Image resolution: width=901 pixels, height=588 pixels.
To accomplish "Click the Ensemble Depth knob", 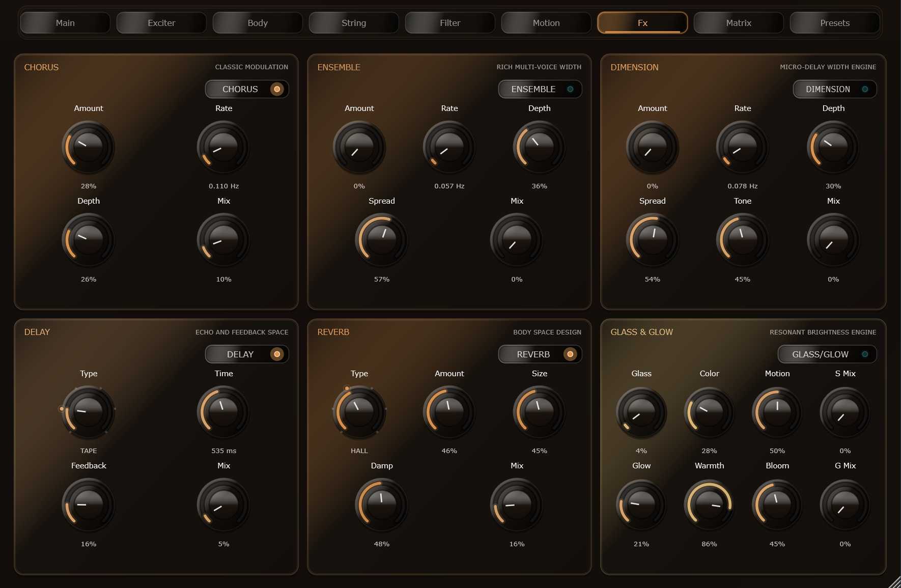I will point(540,147).
